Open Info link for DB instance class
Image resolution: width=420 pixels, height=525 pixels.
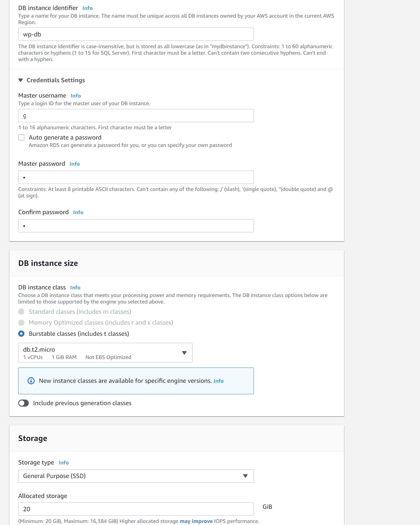(75, 288)
